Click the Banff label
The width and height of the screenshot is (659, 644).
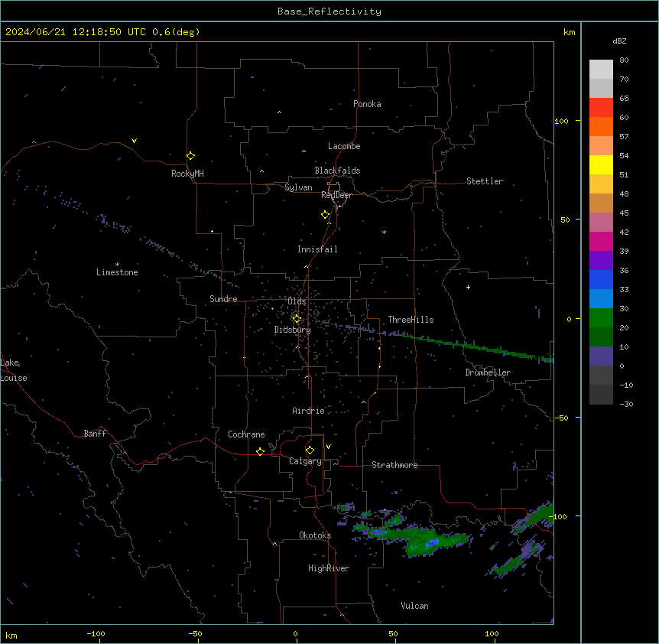pyautogui.click(x=95, y=434)
